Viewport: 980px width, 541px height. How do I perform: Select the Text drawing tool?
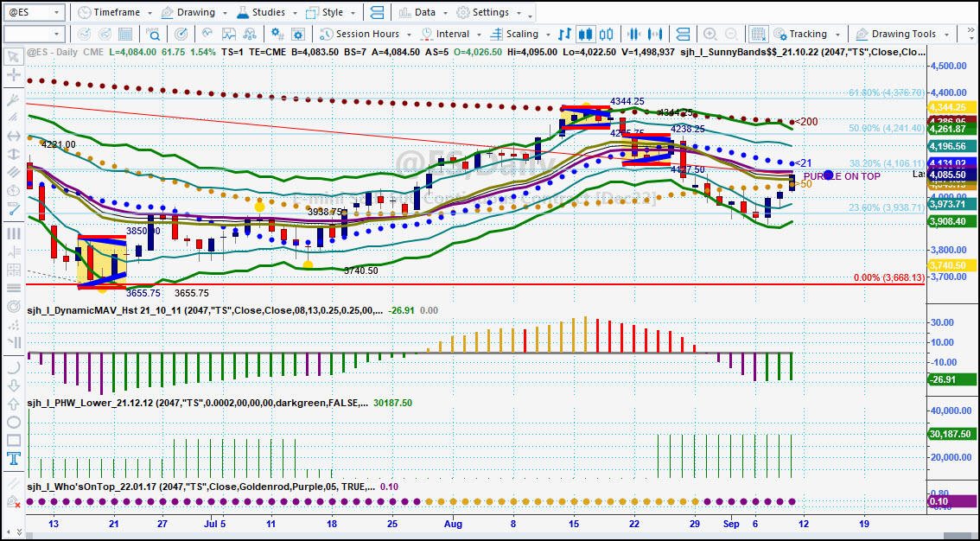[x=13, y=459]
